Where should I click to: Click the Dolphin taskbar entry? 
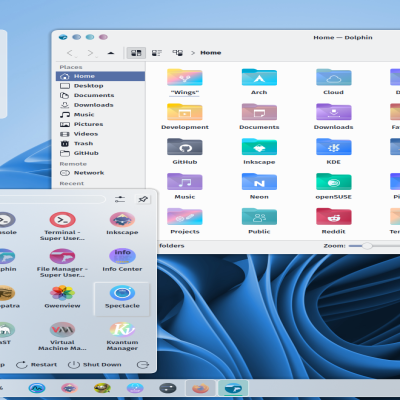pos(233,388)
